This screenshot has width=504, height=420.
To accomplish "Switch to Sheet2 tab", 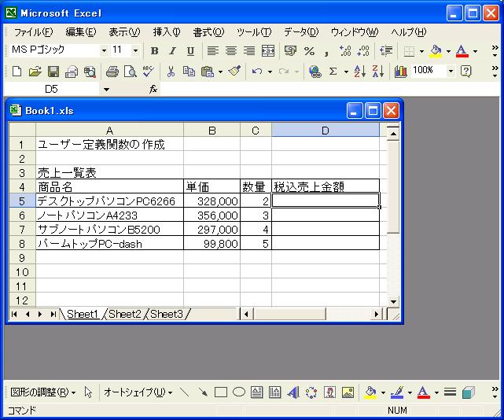I will (x=125, y=314).
